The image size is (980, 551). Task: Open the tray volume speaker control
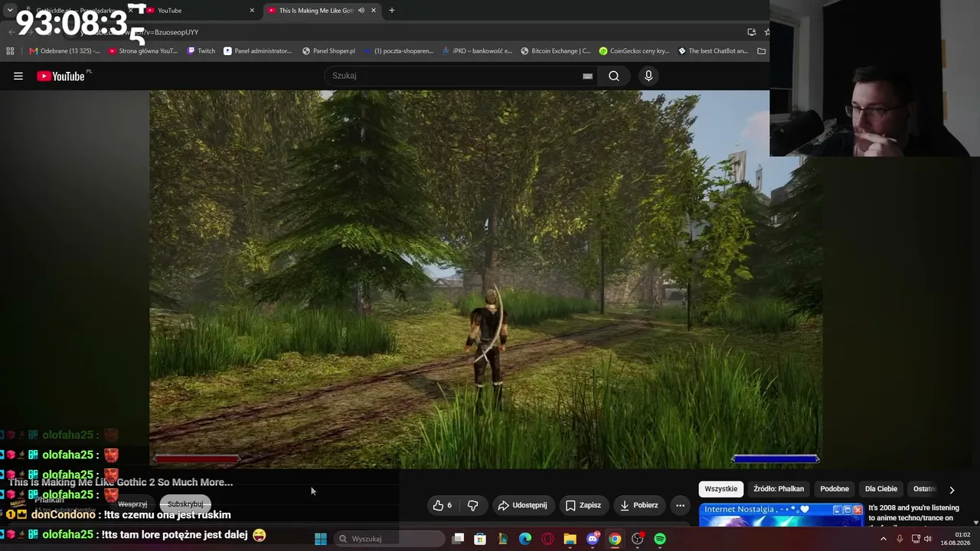click(928, 539)
